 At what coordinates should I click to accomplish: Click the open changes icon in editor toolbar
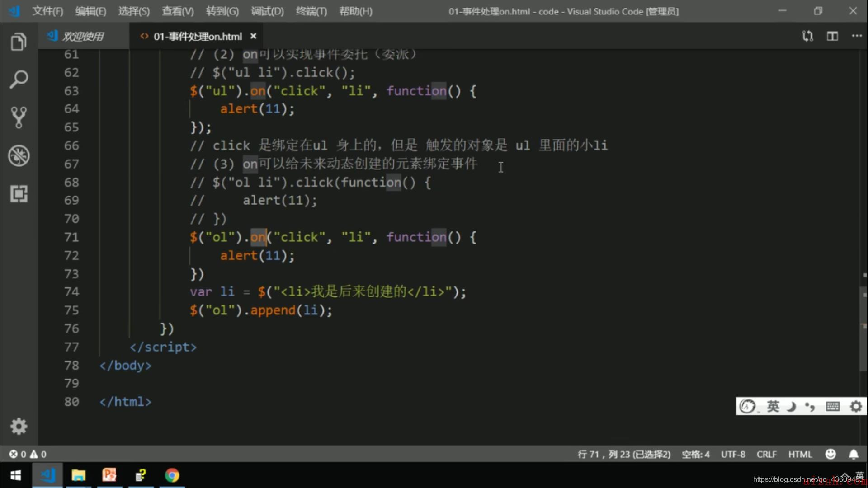807,36
